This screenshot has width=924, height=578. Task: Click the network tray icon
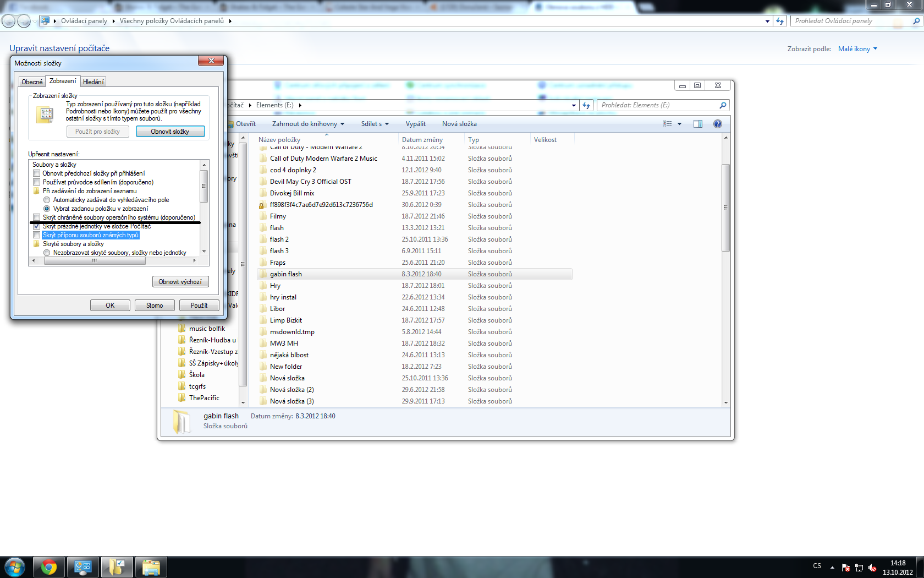tap(859, 568)
